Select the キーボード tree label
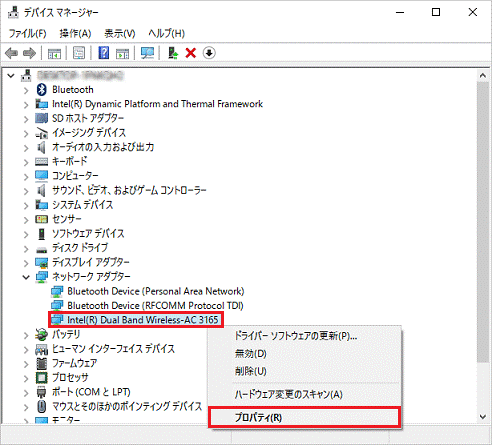Viewport: 492px width, 445px height. [70, 161]
